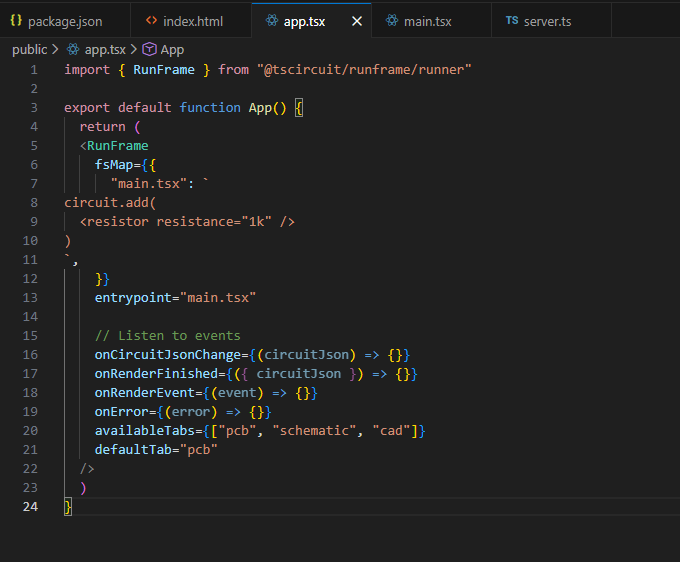This screenshot has width=680, height=562.
Task: Close the app.tsx tab
Action: tap(357, 20)
